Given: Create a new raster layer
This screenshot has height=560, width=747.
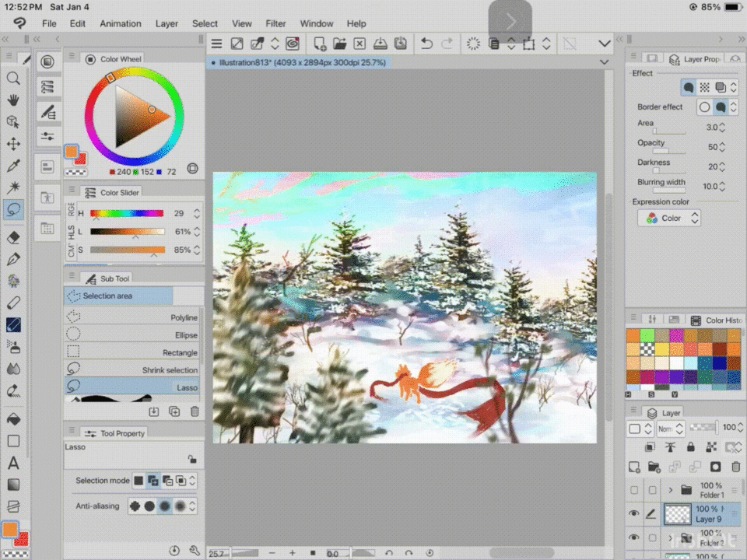Looking at the screenshot, I should (x=634, y=467).
